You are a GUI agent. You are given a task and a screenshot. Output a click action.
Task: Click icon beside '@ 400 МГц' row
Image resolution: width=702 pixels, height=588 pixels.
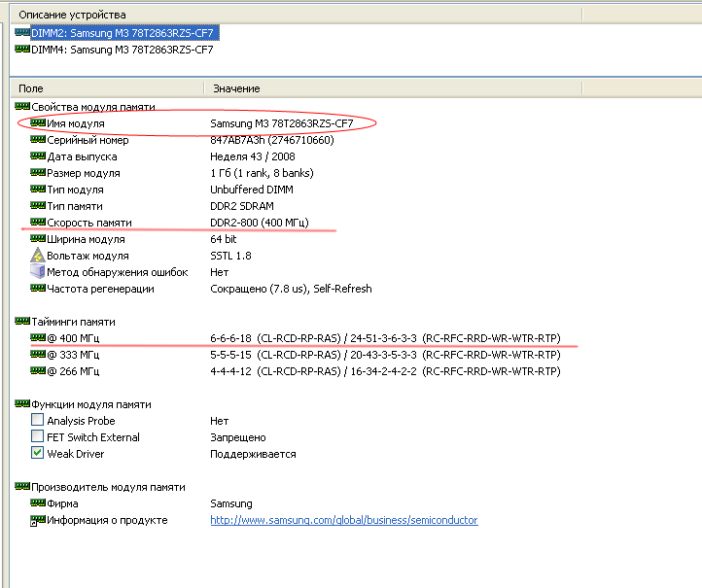38,337
